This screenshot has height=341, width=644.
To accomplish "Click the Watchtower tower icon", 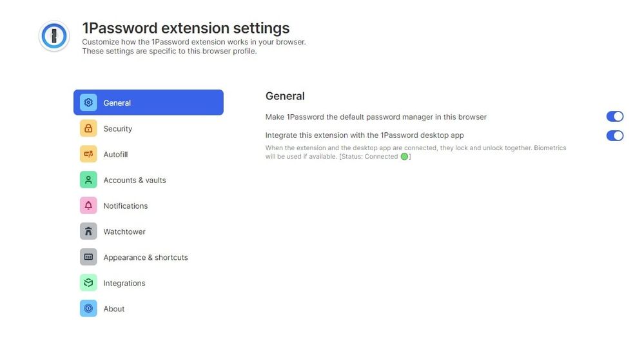I will [x=88, y=231].
